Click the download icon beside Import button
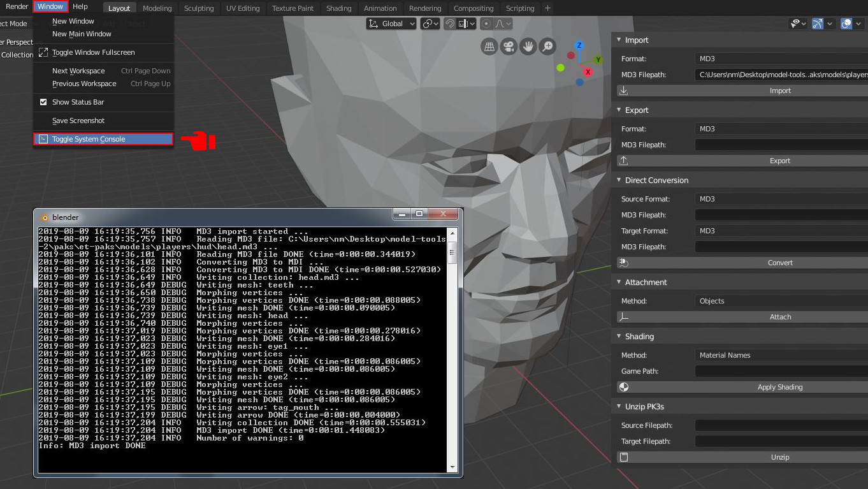This screenshot has width=868, height=489. coord(622,90)
